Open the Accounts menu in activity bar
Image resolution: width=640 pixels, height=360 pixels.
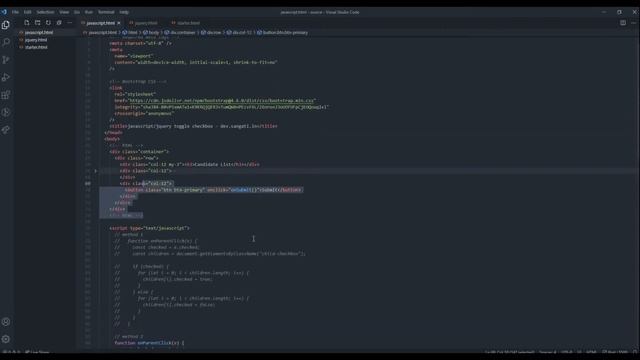(6, 322)
